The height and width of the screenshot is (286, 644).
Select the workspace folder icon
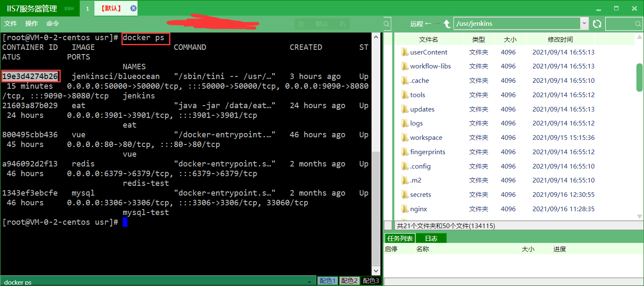[x=405, y=137]
